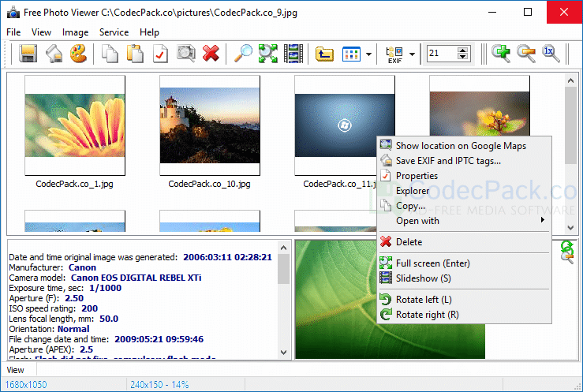Choose Delete in the context menu

tap(464, 242)
